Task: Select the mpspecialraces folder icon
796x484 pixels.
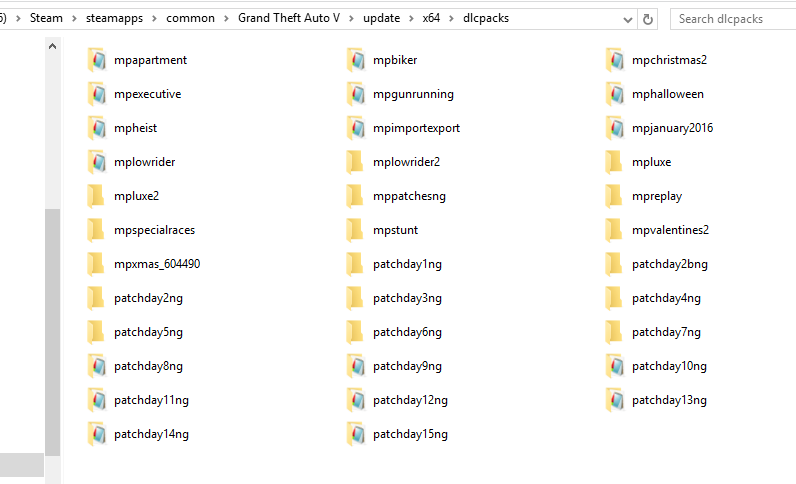Action: [x=96, y=230]
